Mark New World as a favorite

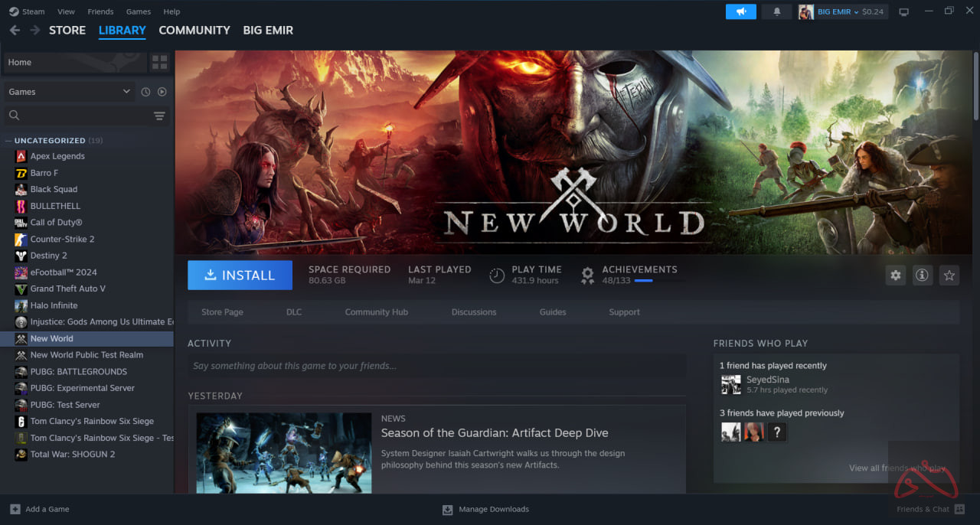[949, 275]
